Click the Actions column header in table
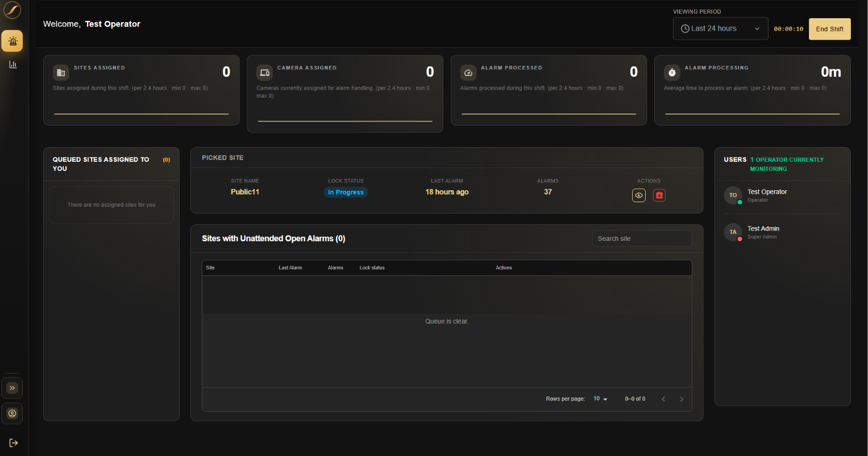 pos(504,268)
